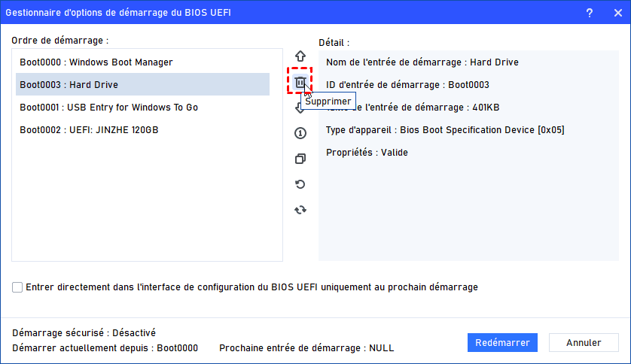Click the Supprimer trash icon
The image size is (631, 364).
pos(300,82)
